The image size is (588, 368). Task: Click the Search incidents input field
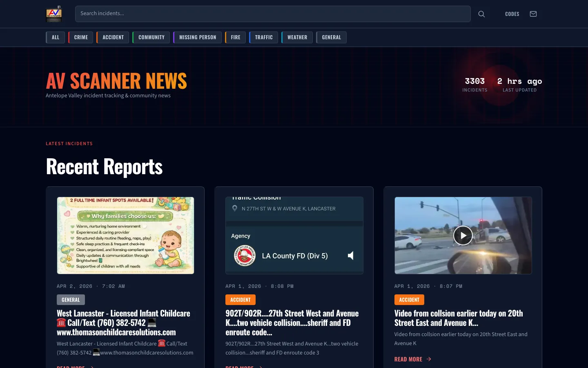pyautogui.click(x=273, y=13)
